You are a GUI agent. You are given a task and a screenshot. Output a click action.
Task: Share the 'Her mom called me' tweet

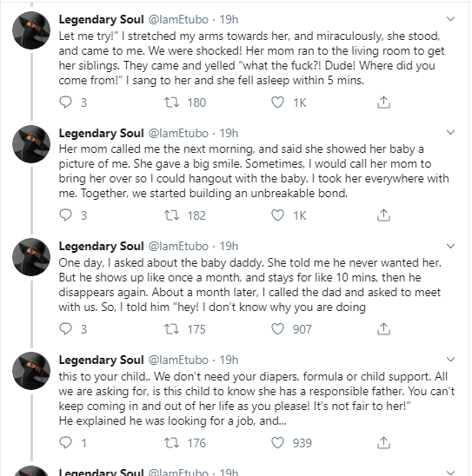tap(383, 215)
